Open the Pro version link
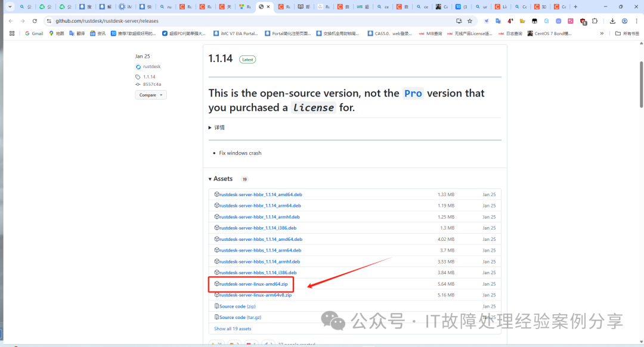 [x=413, y=94]
